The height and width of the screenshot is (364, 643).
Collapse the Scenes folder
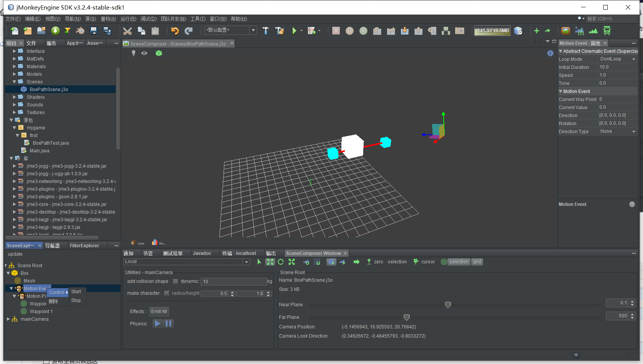(15, 82)
